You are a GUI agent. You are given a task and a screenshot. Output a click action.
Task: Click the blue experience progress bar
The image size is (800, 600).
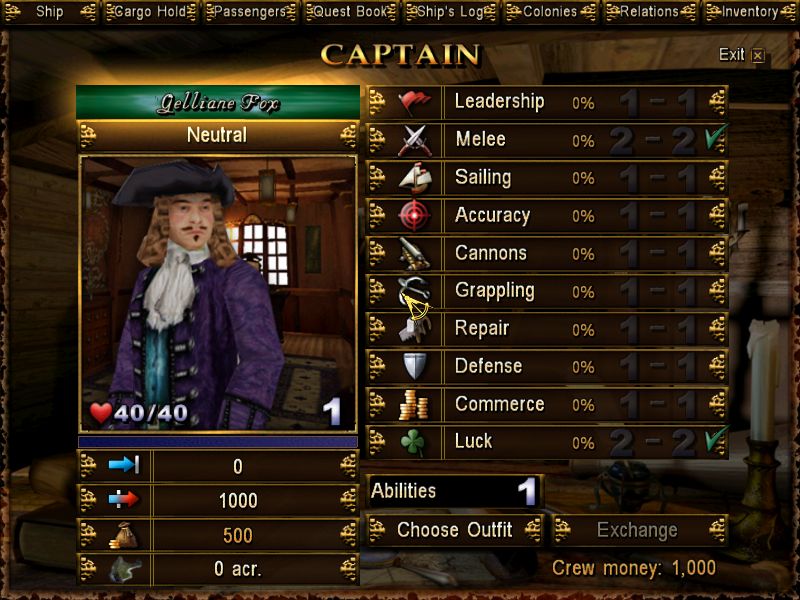pyautogui.click(x=218, y=441)
